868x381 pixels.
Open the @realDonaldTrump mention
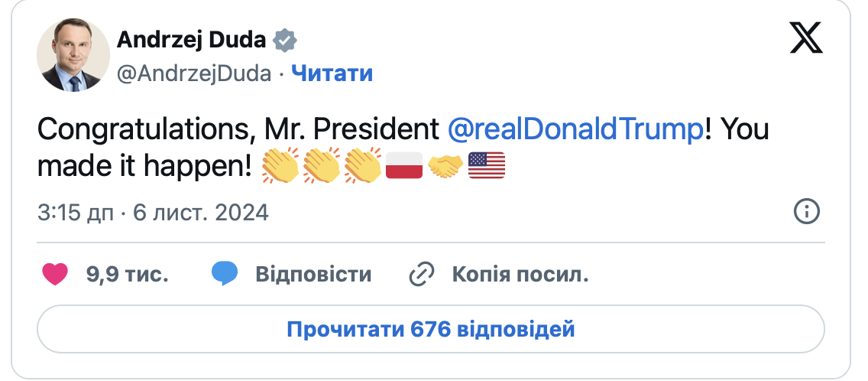coord(575,129)
